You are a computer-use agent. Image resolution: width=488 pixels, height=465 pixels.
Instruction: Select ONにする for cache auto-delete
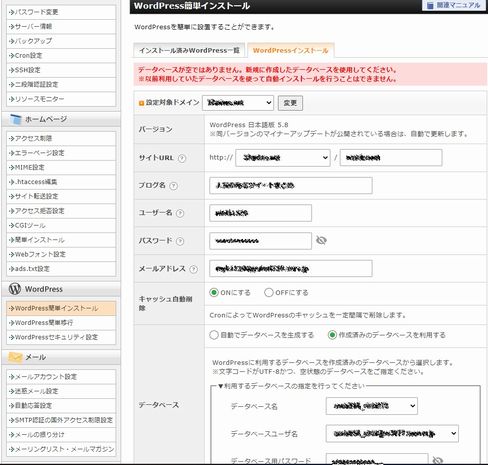coord(214,293)
